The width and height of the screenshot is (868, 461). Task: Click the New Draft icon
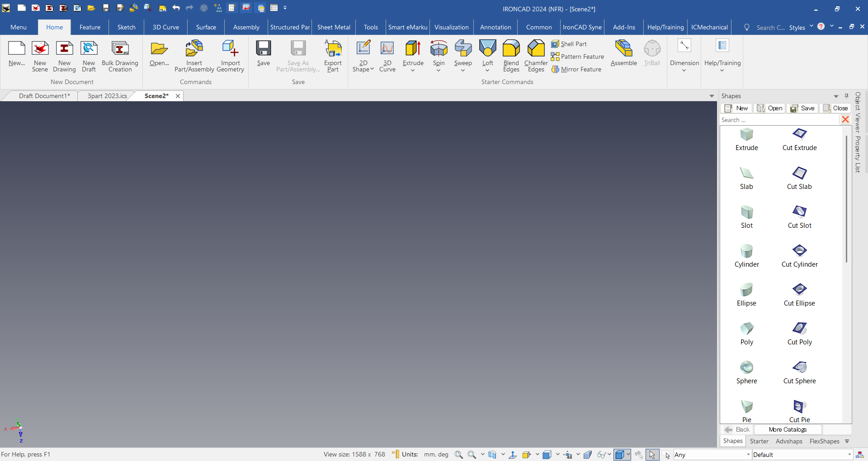[x=89, y=56]
